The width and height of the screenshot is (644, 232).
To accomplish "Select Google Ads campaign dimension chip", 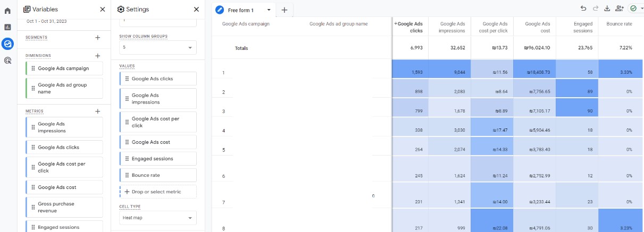I will coord(64,68).
